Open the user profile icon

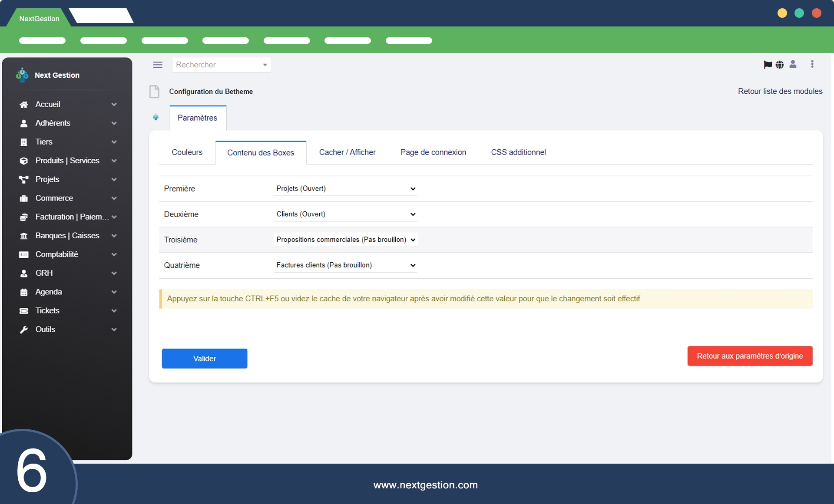pos(793,64)
